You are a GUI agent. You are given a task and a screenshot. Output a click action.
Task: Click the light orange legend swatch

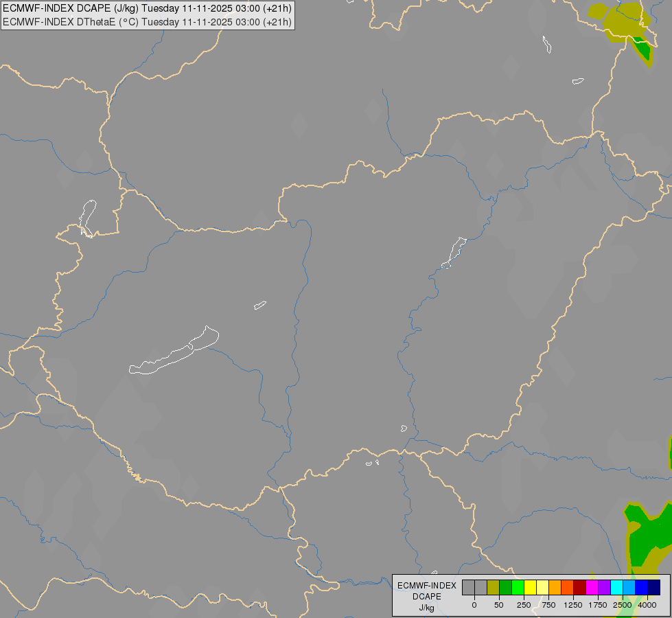(555, 587)
